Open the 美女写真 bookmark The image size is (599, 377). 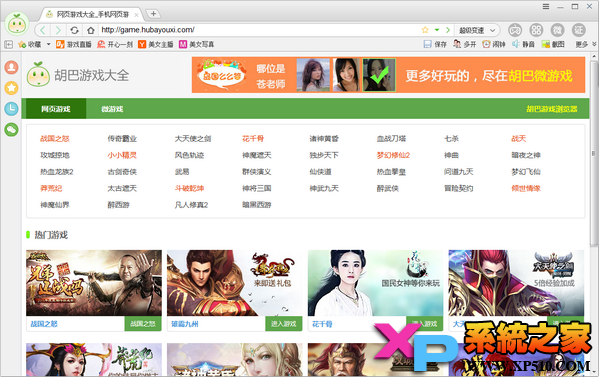196,44
